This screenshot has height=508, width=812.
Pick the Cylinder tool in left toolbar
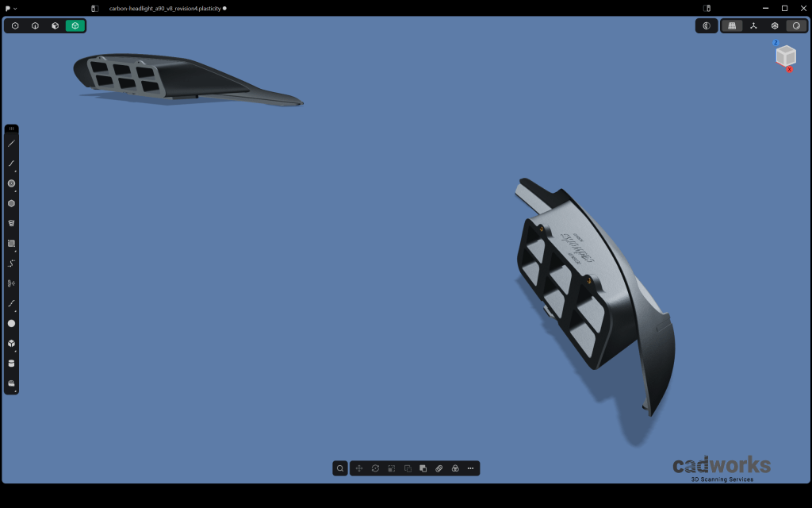[11, 364]
